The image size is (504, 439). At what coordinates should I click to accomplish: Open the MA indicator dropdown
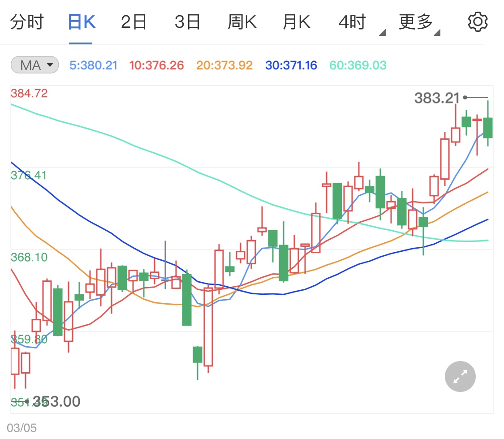34,65
